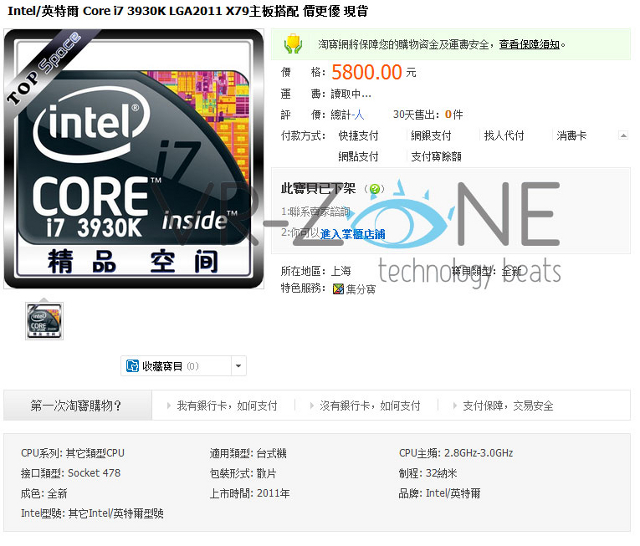
Task: Select the 第一次淘寶購物？ tab
Action: [x=78, y=406]
